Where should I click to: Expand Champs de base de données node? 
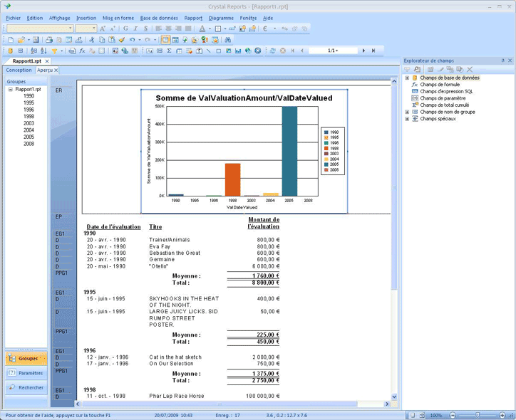407,78
